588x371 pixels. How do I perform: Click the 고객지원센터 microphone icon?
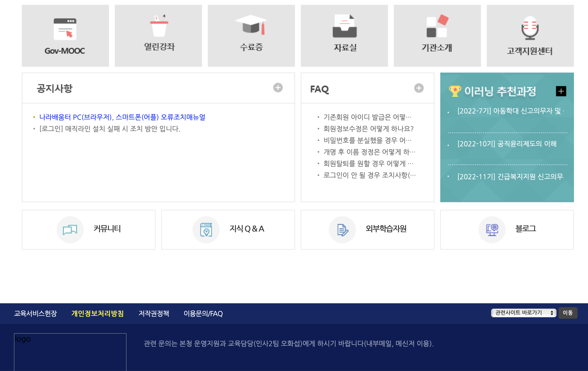coord(530,28)
